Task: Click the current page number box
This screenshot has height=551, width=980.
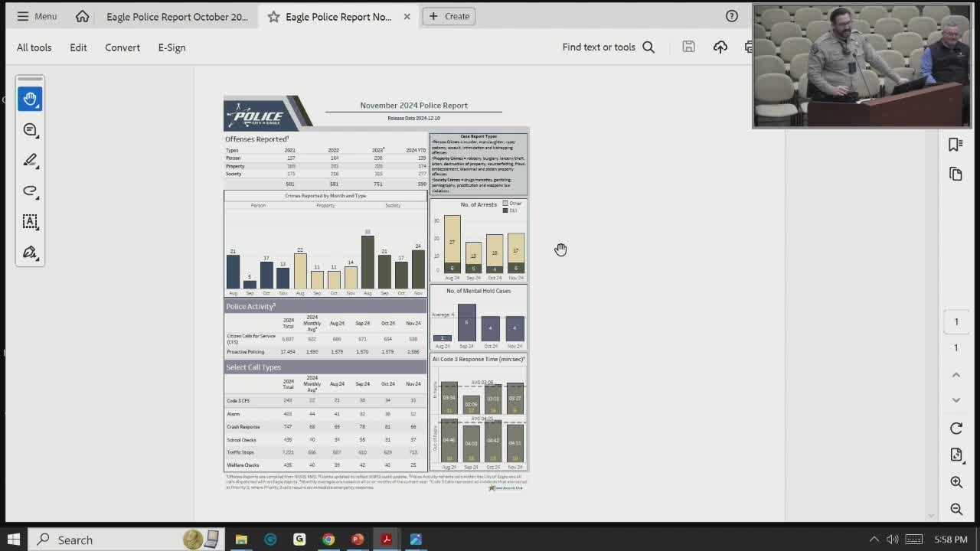Action: point(956,322)
